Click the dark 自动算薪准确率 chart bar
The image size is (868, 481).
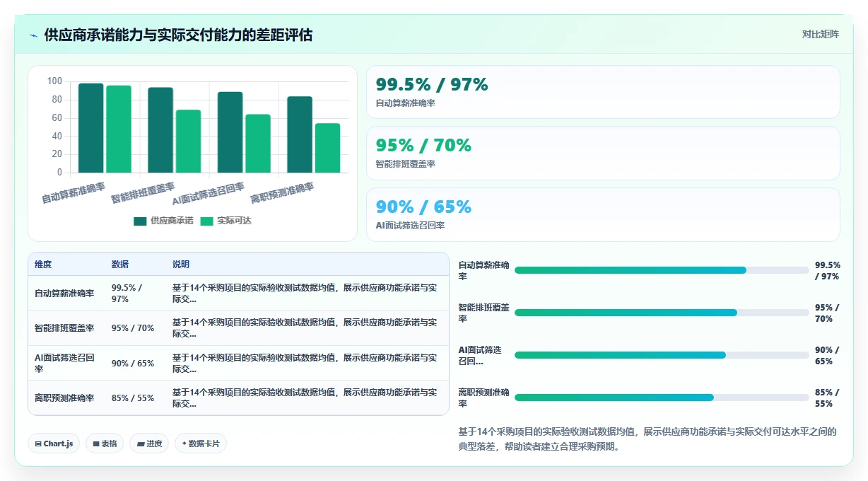click(x=91, y=128)
